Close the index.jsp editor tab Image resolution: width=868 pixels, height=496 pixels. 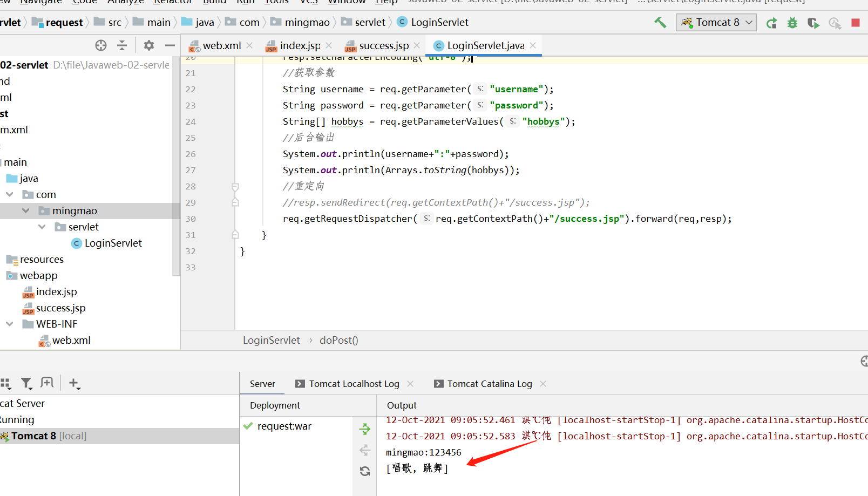pyautogui.click(x=329, y=46)
